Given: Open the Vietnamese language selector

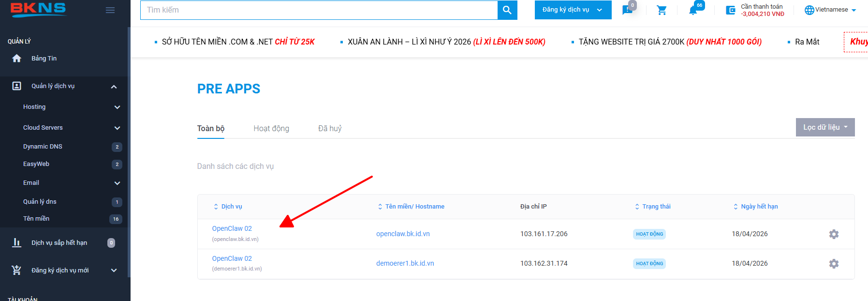Looking at the screenshot, I should pos(830,10).
